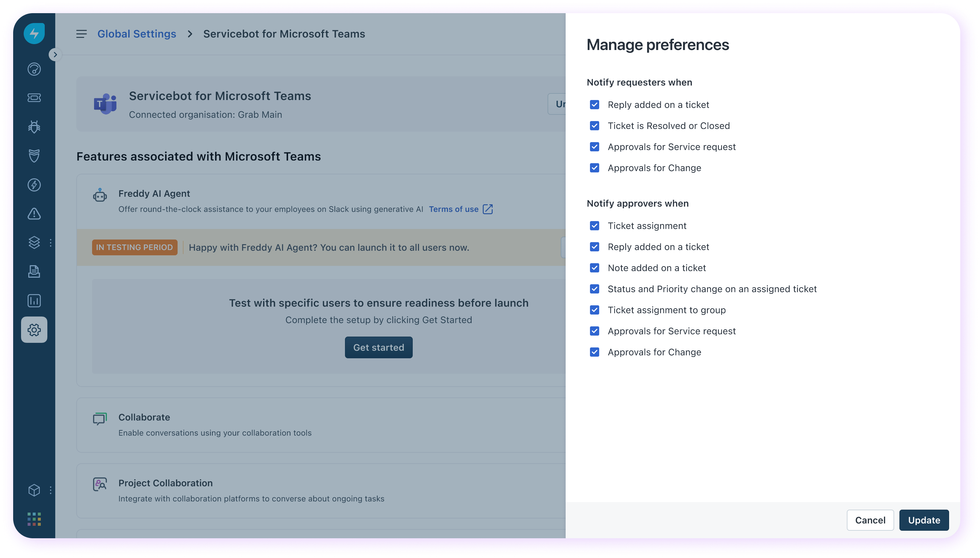Click the Update button
Screen dimensions: 980x558
924,520
